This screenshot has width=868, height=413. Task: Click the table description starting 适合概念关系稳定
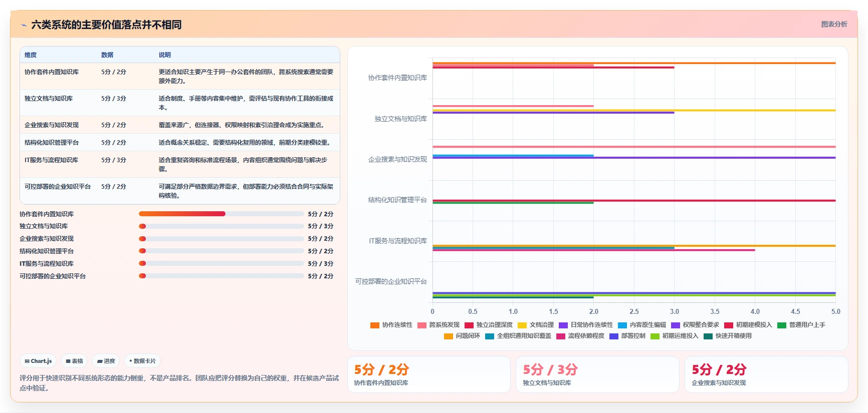(x=246, y=143)
